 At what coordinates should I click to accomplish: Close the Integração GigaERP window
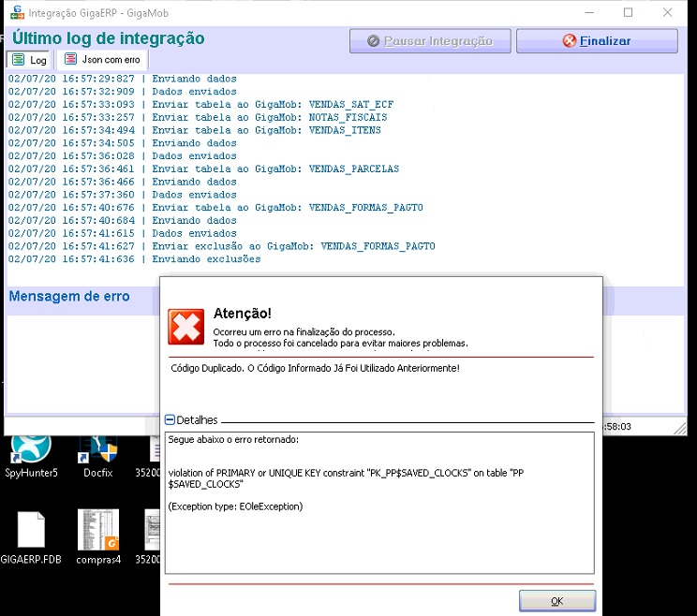(x=670, y=13)
